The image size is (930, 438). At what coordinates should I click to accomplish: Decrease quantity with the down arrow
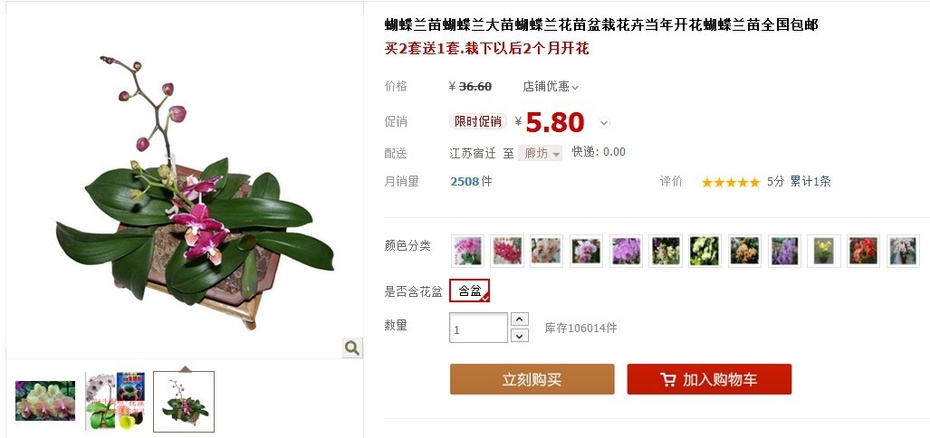click(520, 335)
